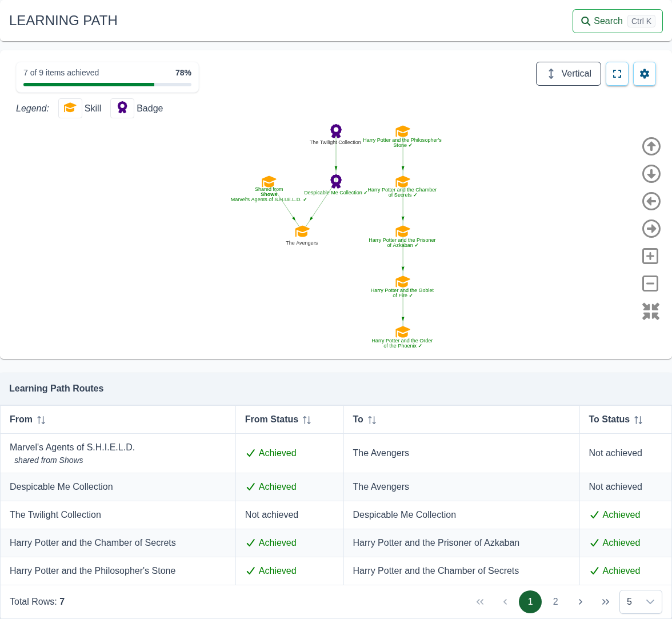
Task: Click '7 of 9 items achieved' text
Action: pyautogui.click(x=61, y=73)
